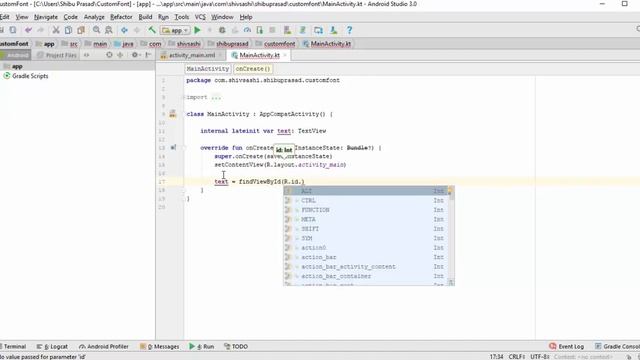Click the Make Project hammer icon
Viewport: 640px width, 360px height.
click(152, 30)
